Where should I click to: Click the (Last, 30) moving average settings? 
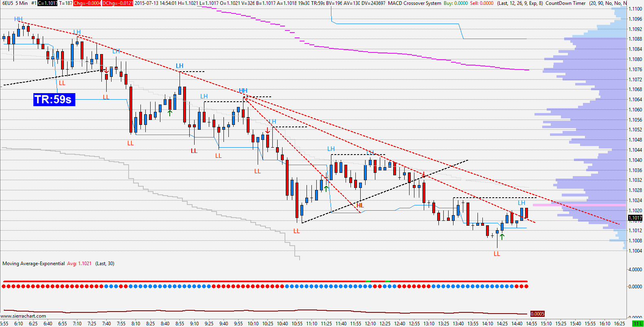pos(105,264)
